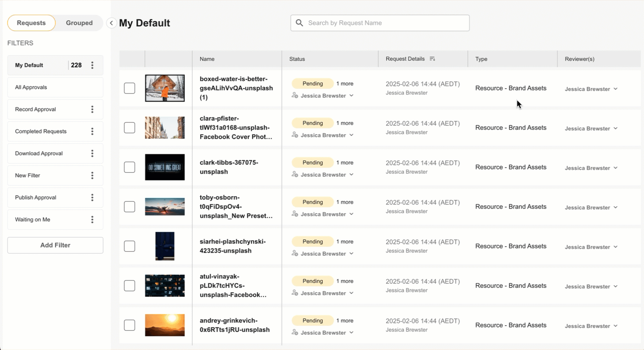Open the All Approvals filter

[55, 87]
